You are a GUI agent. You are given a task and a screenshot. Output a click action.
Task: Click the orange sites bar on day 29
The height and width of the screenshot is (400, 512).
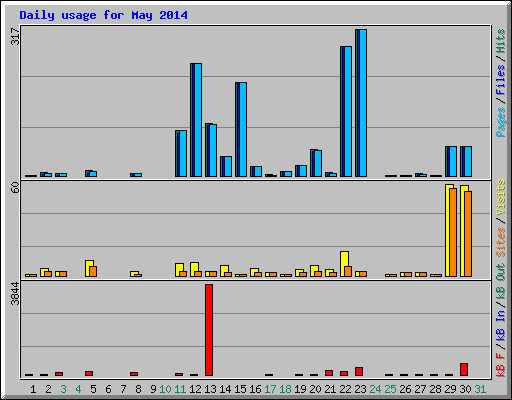pyautogui.click(x=453, y=233)
